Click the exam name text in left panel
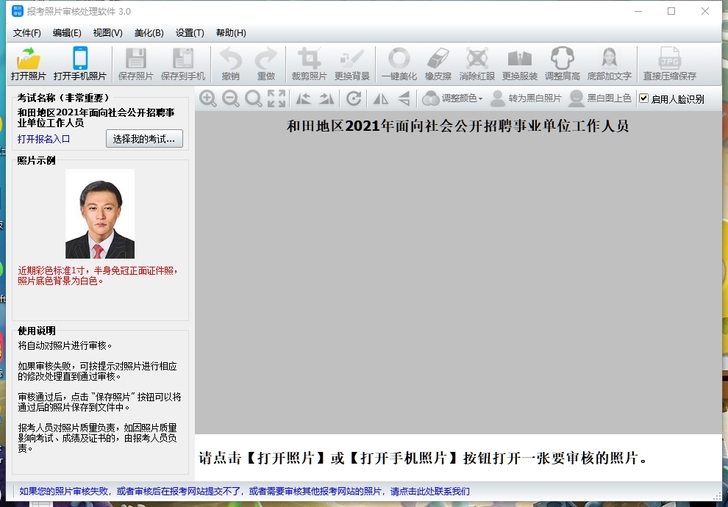The height and width of the screenshot is (507, 728). (x=96, y=117)
